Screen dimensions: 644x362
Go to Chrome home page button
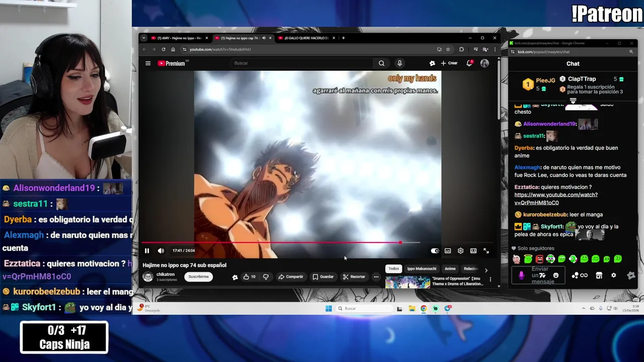tap(173, 49)
